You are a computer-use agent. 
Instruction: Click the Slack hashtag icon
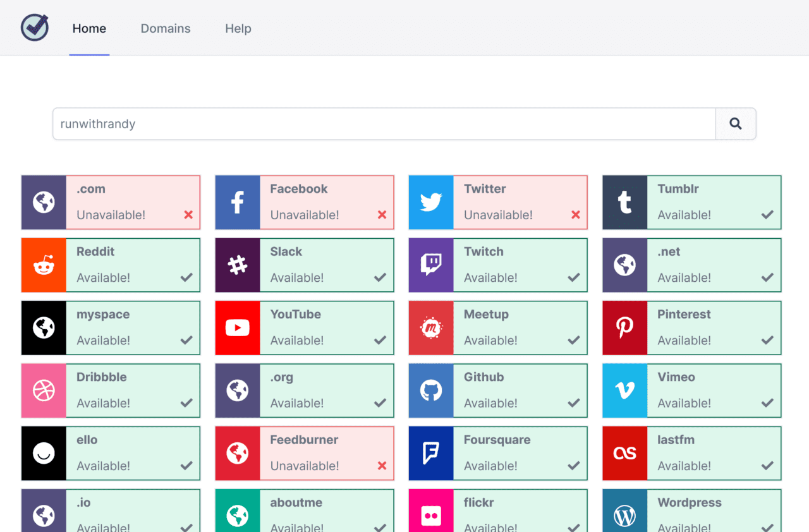click(x=237, y=265)
